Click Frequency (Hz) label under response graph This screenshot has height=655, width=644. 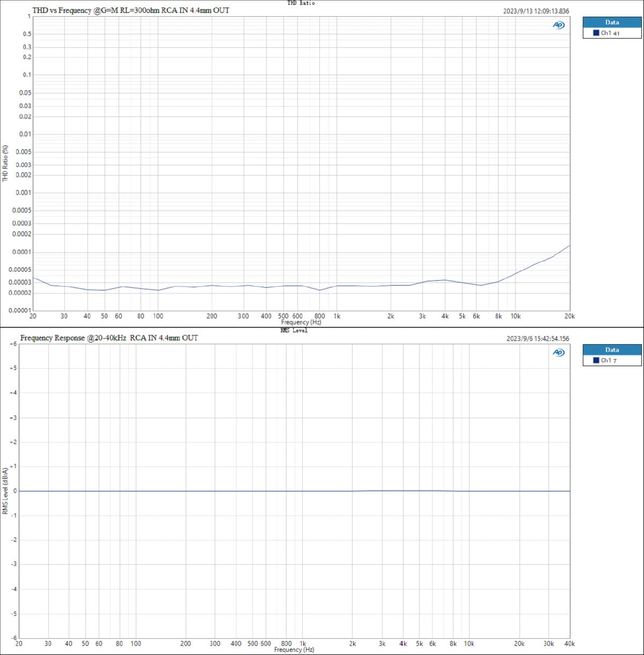(x=294, y=650)
